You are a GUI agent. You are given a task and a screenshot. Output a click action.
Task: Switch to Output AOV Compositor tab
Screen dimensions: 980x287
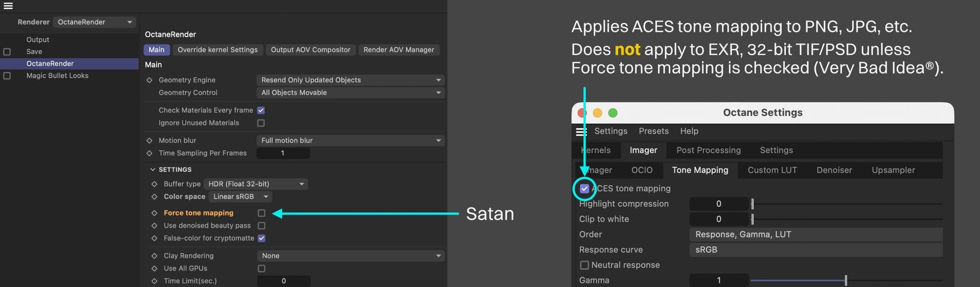311,50
